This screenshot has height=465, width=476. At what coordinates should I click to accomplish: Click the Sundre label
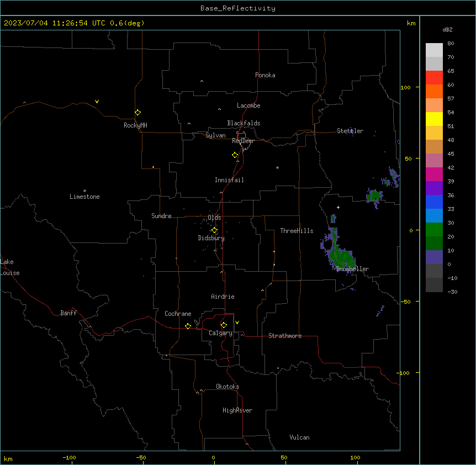[x=161, y=216]
